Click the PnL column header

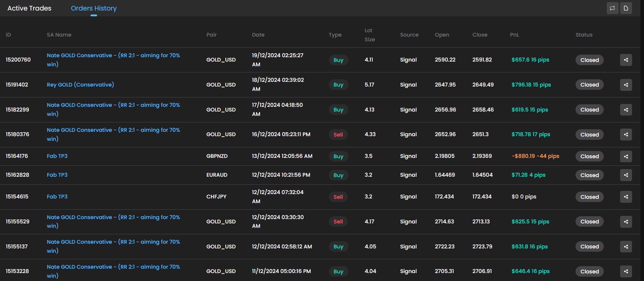click(x=514, y=35)
